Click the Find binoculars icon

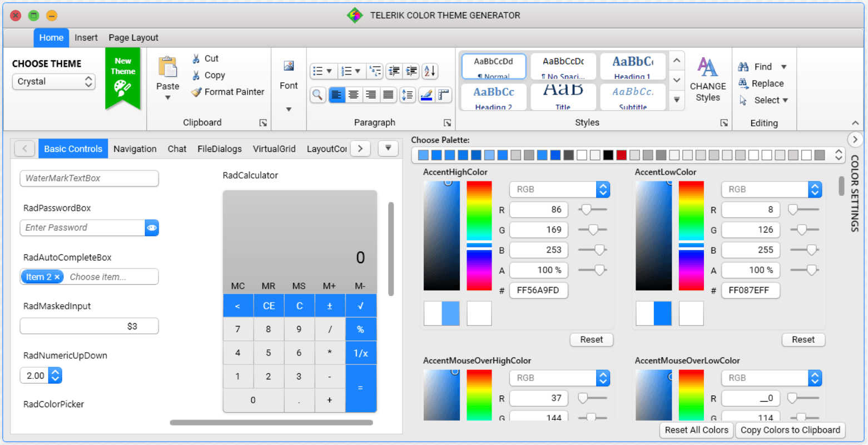pyautogui.click(x=743, y=67)
